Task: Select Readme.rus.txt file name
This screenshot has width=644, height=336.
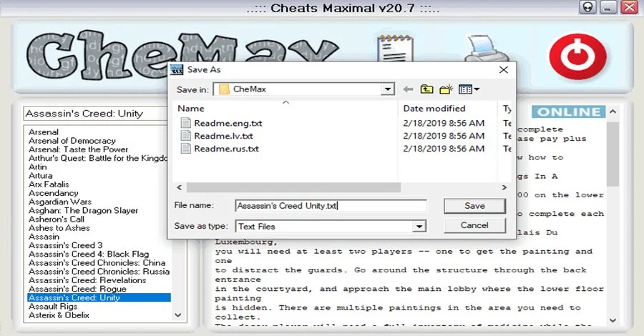Action: 226,149
